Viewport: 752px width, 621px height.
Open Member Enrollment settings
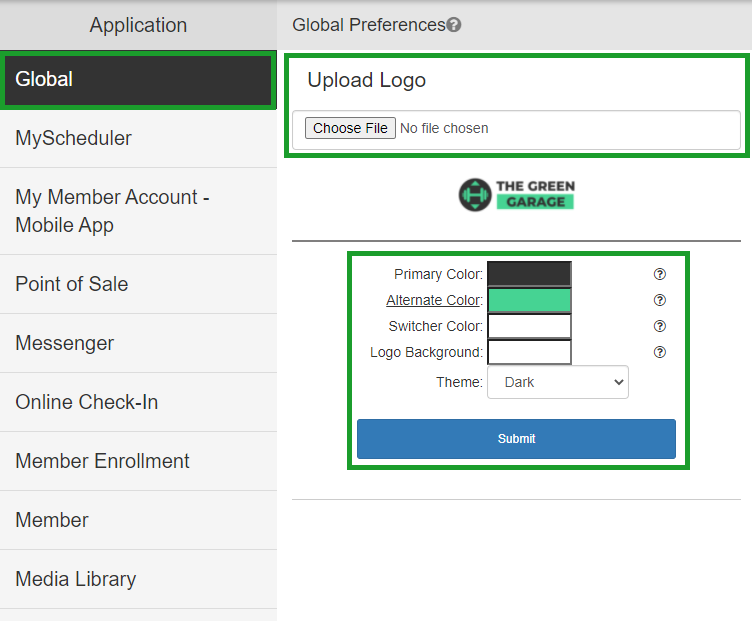point(138,461)
